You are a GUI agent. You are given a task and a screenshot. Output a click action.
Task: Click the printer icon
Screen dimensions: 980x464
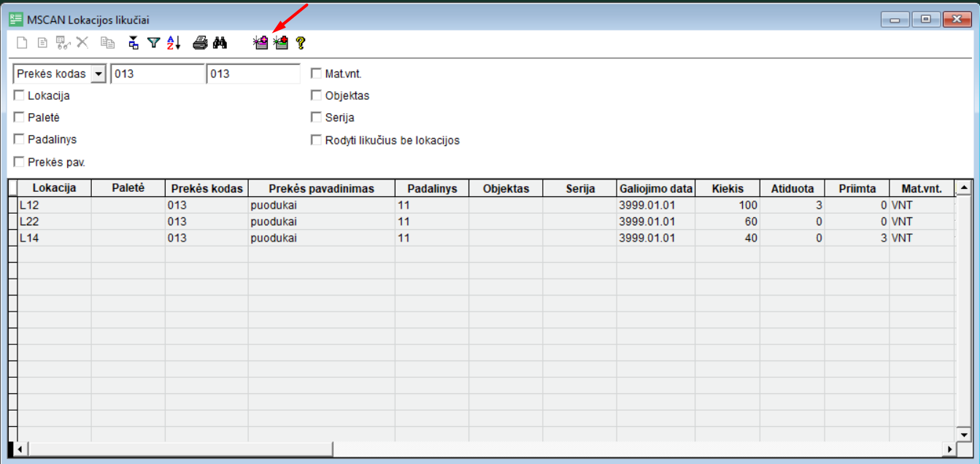tap(200, 43)
